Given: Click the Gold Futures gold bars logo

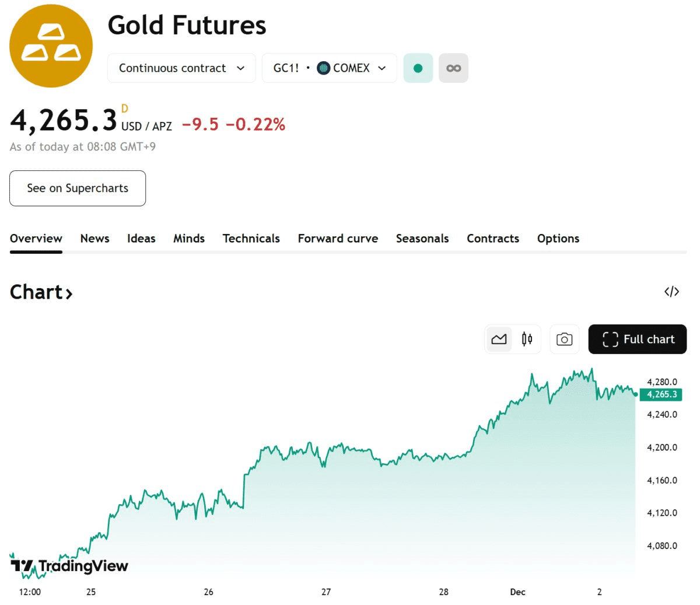Looking at the screenshot, I should pyautogui.click(x=51, y=46).
